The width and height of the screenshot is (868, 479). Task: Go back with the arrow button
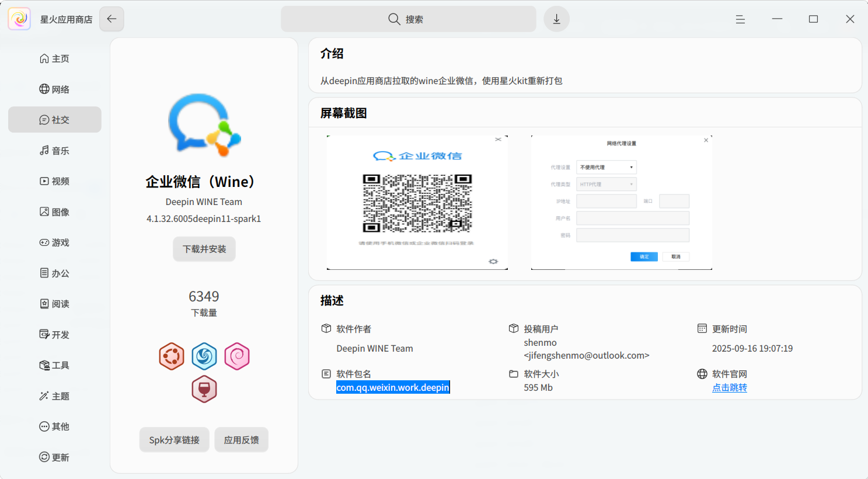(x=111, y=19)
